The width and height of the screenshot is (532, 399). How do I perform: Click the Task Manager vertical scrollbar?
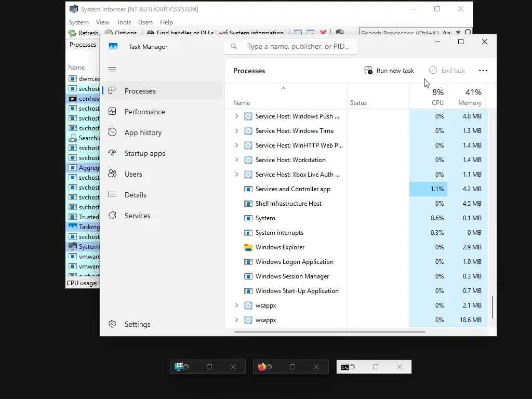tap(493, 307)
